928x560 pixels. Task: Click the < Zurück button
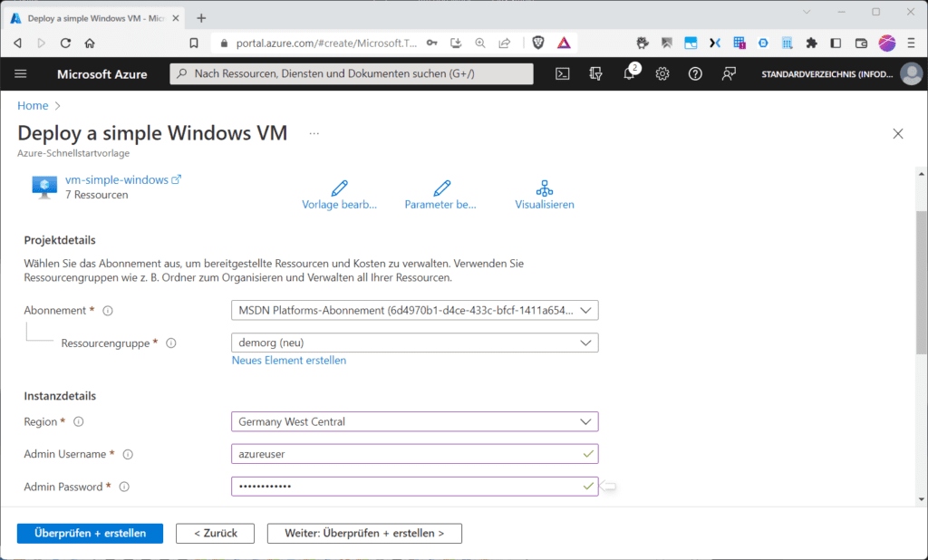216,534
